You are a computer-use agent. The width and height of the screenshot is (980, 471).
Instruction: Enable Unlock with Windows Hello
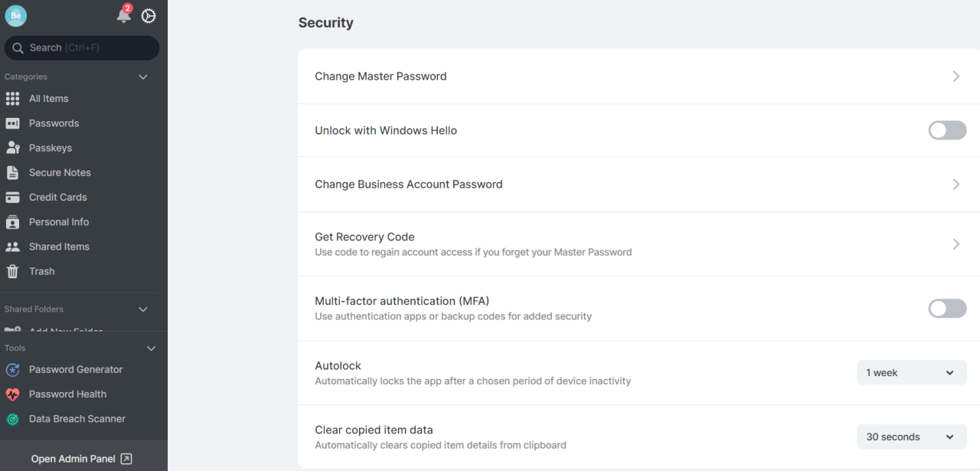947,130
